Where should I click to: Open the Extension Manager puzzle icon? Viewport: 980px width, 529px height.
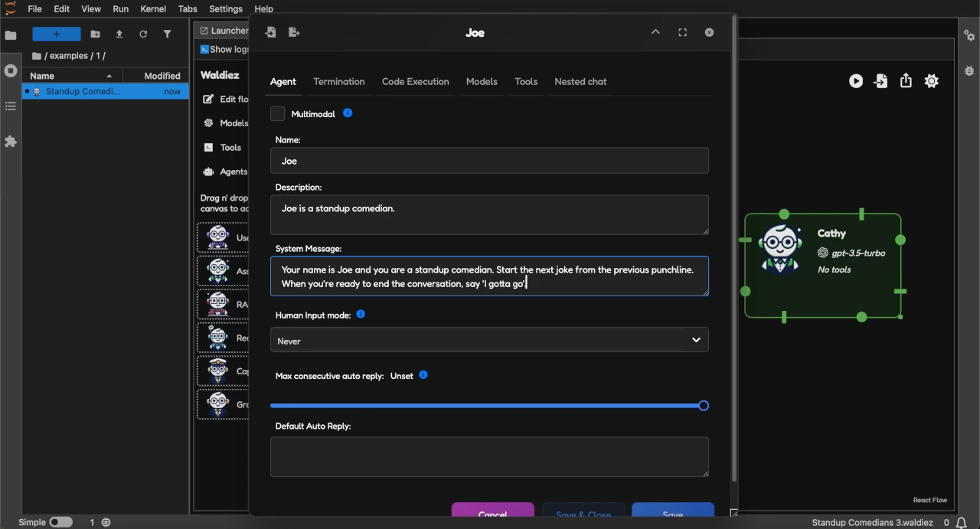(11, 142)
